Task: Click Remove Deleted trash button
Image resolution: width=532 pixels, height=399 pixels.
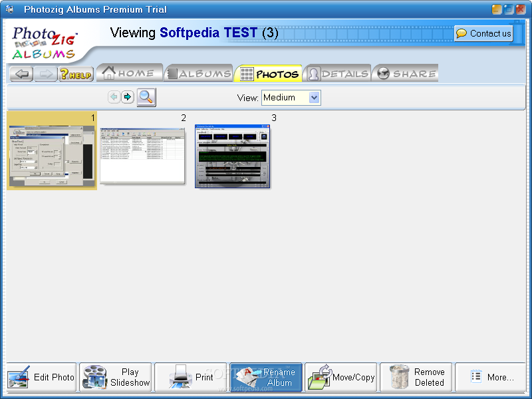Action: pos(416,377)
